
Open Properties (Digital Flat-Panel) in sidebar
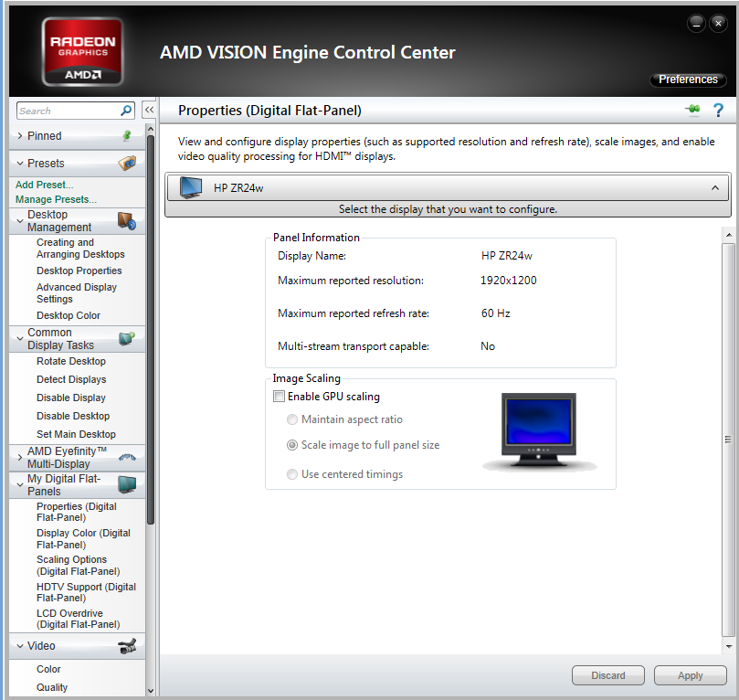click(77, 512)
